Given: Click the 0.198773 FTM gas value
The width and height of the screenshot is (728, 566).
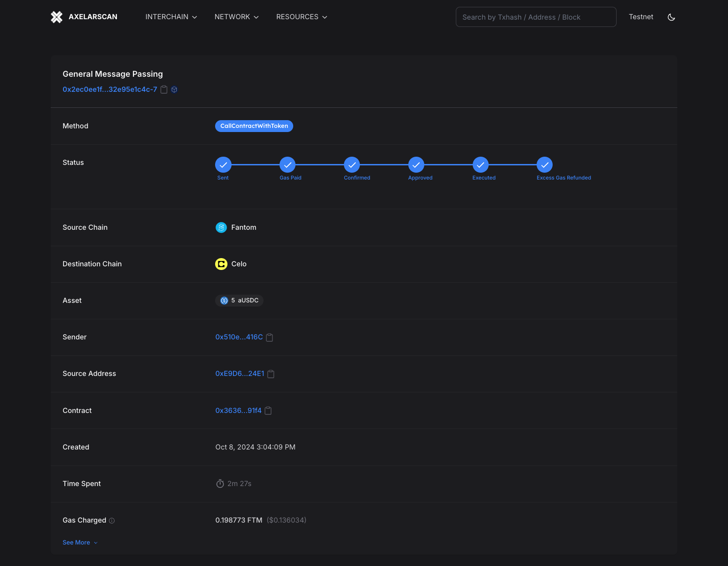Looking at the screenshot, I should [239, 520].
